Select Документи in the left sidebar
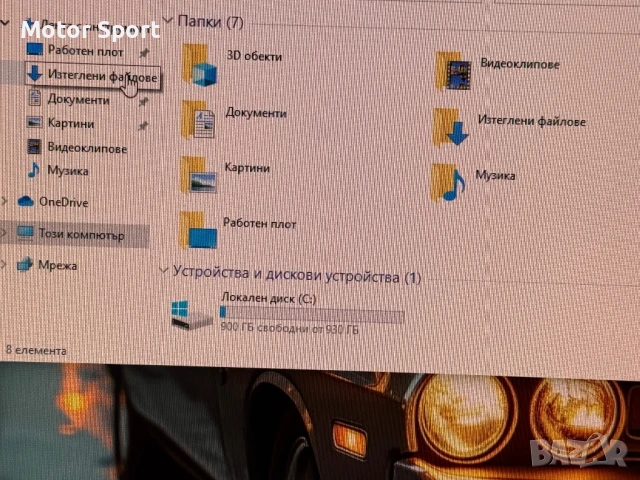This screenshot has width=640, height=480. pos(78,99)
